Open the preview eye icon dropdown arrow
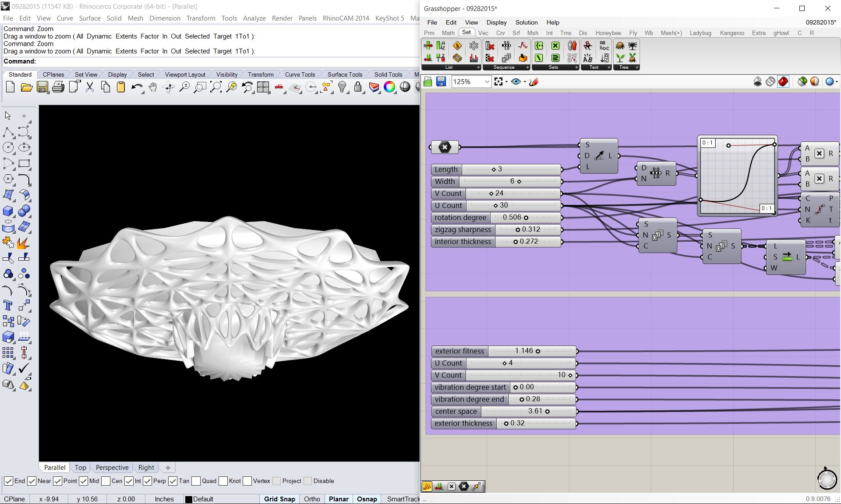841x504 pixels. coord(524,81)
